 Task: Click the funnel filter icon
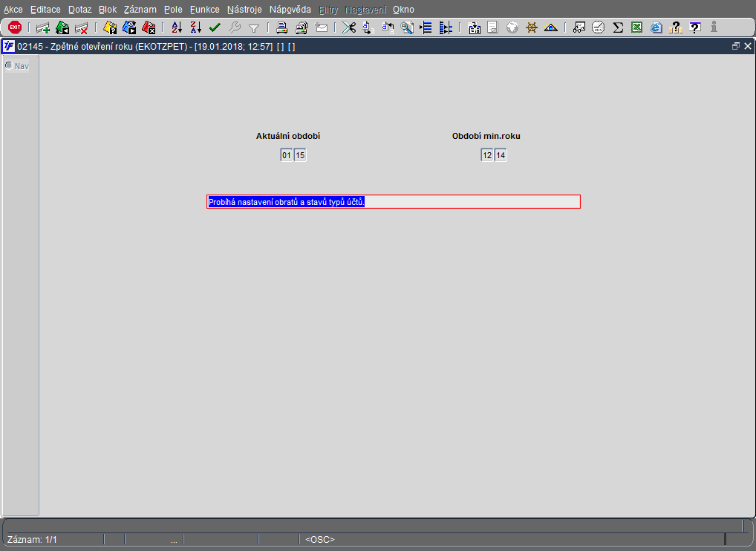point(253,28)
